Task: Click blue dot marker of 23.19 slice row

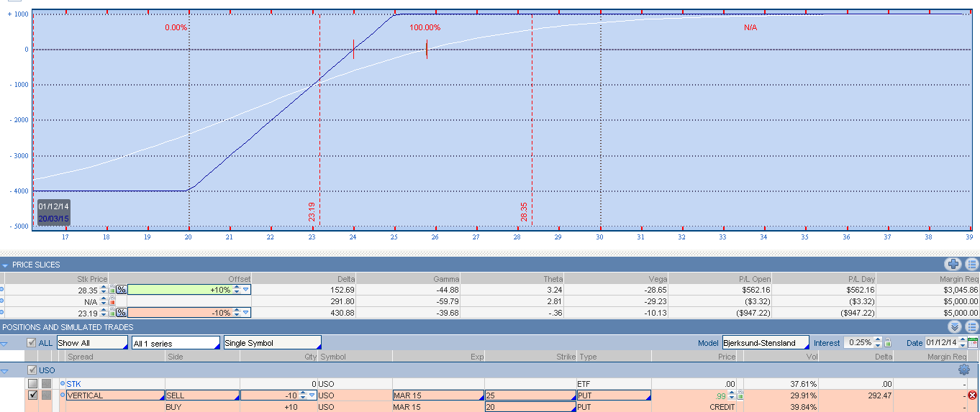Action: (2, 313)
